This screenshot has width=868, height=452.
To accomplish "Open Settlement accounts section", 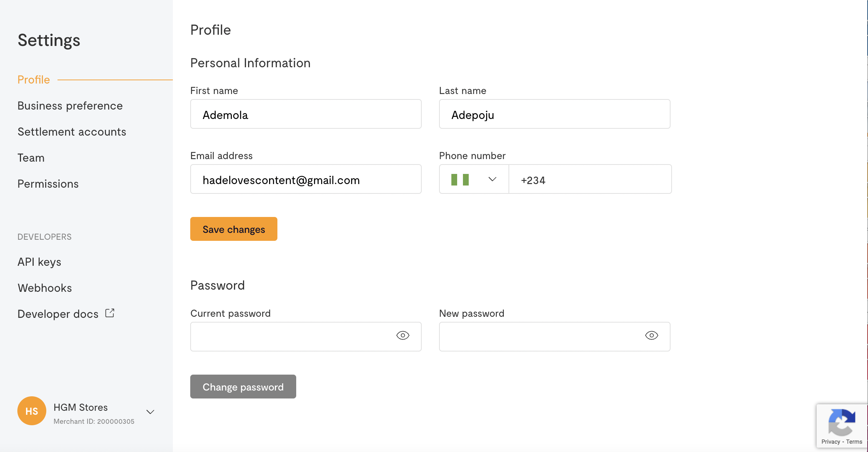I will [72, 132].
